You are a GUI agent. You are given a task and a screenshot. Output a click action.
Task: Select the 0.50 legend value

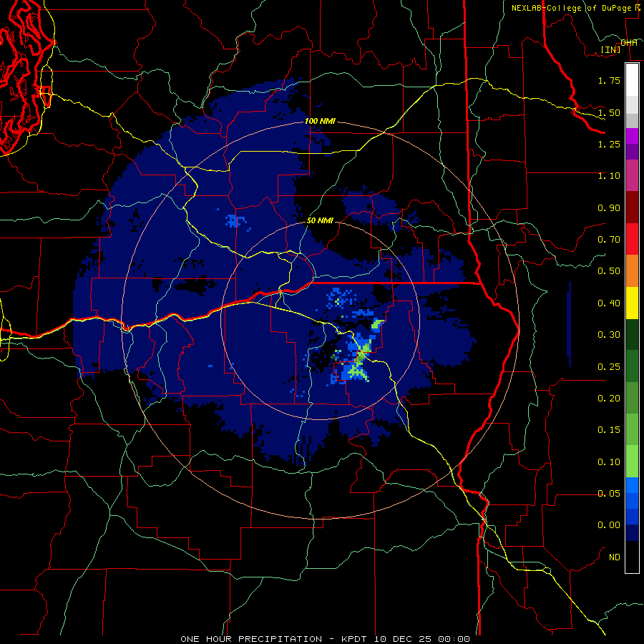click(609, 271)
